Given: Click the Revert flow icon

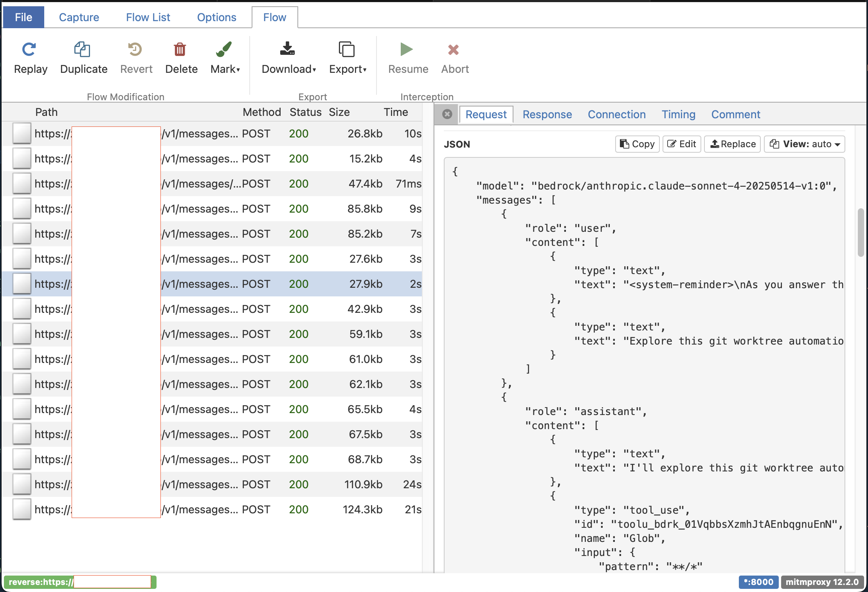Looking at the screenshot, I should [135, 50].
